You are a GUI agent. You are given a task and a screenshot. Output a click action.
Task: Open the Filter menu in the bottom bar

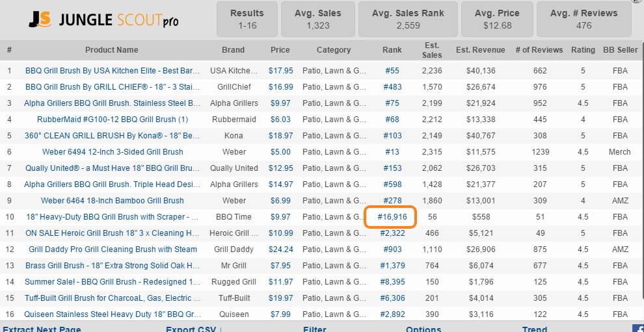point(315,329)
